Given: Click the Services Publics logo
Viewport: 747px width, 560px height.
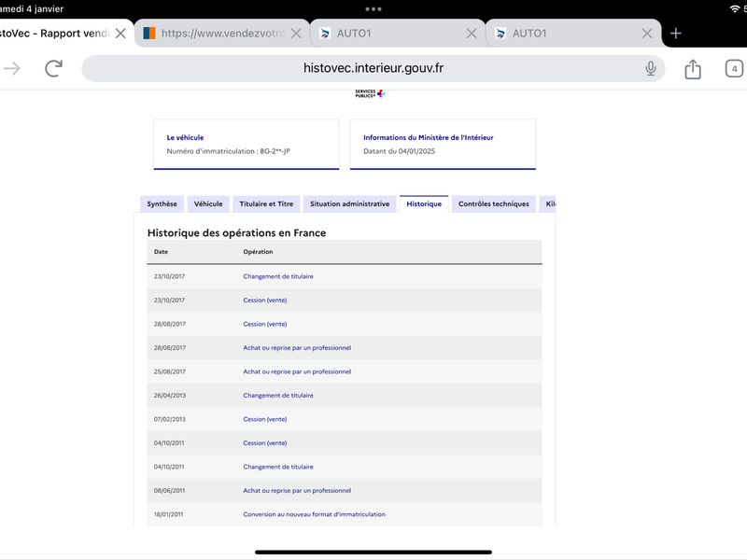Looking at the screenshot, I should [x=370, y=94].
